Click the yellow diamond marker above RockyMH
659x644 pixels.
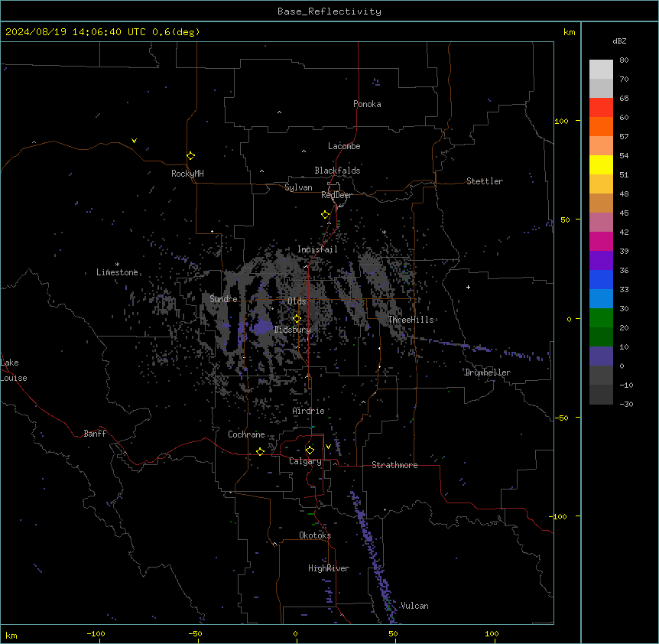(x=190, y=155)
